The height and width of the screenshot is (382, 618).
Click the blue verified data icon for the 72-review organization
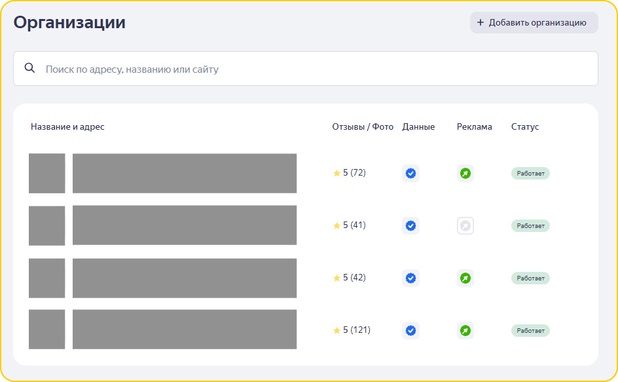410,173
